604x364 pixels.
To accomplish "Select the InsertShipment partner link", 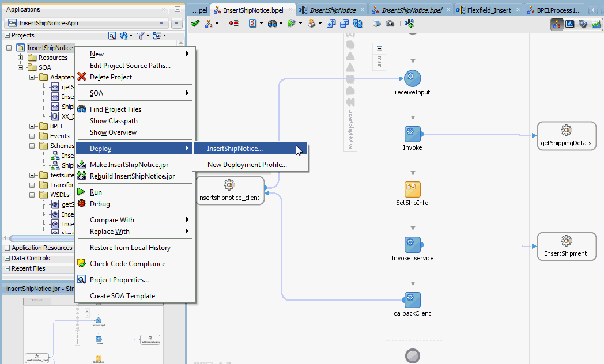I will click(566, 247).
